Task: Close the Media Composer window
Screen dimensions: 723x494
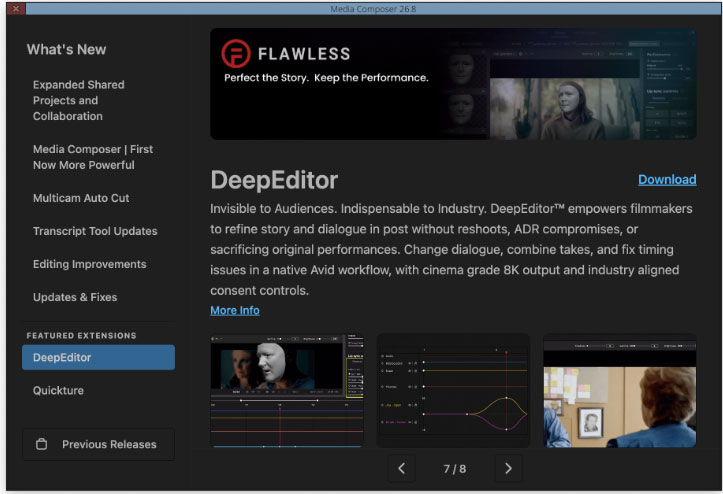Action: 16,8
